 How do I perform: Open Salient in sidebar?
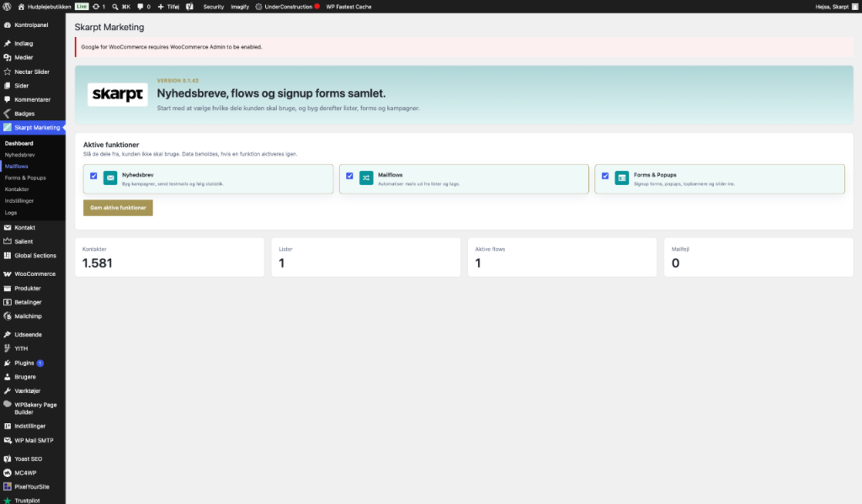pos(33,241)
